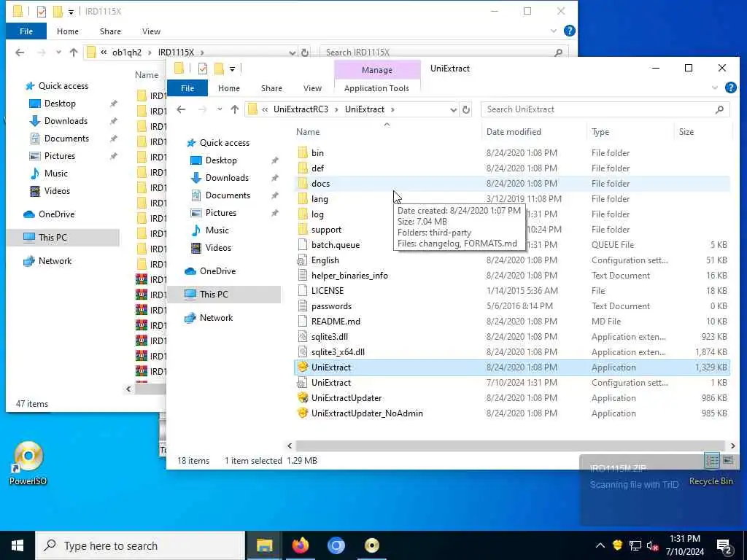Open the View tab in IRD1115X window

click(151, 31)
